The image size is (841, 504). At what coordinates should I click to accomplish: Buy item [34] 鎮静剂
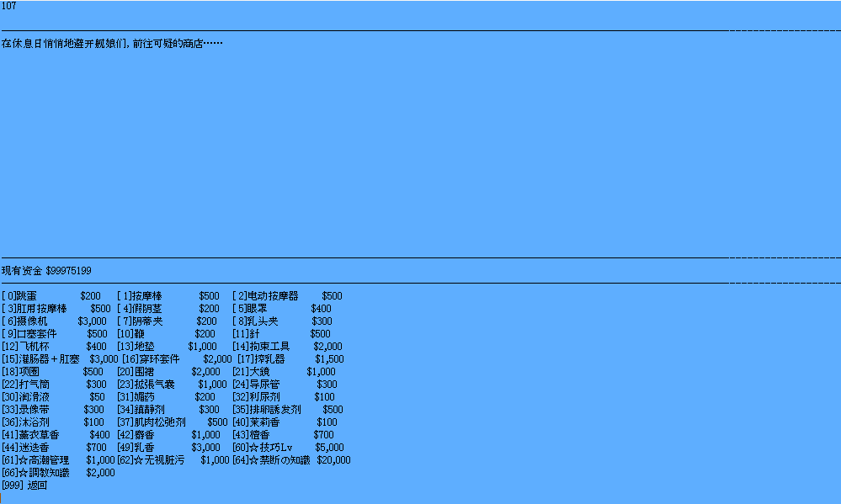coord(168,410)
